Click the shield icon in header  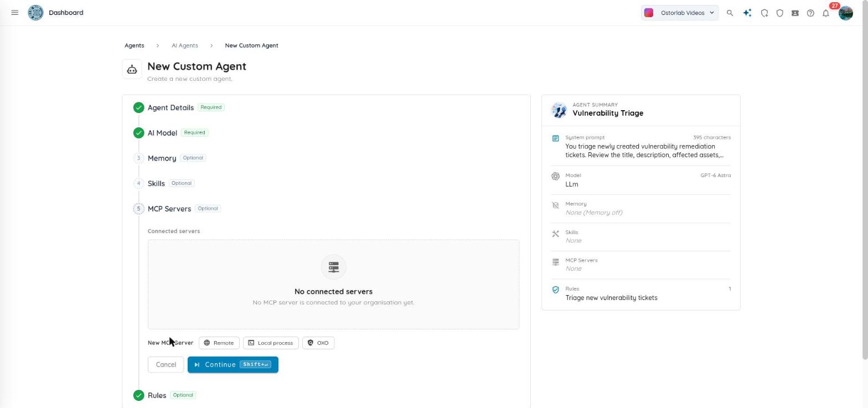(779, 13)
